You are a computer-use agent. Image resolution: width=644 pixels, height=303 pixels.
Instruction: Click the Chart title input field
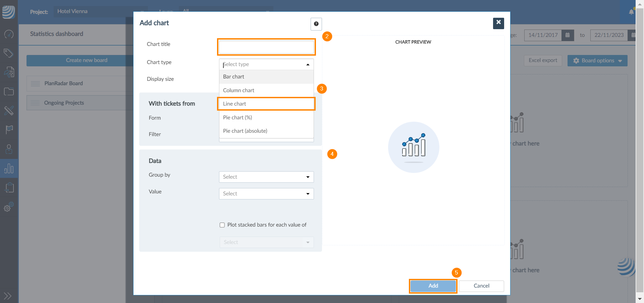266,47
